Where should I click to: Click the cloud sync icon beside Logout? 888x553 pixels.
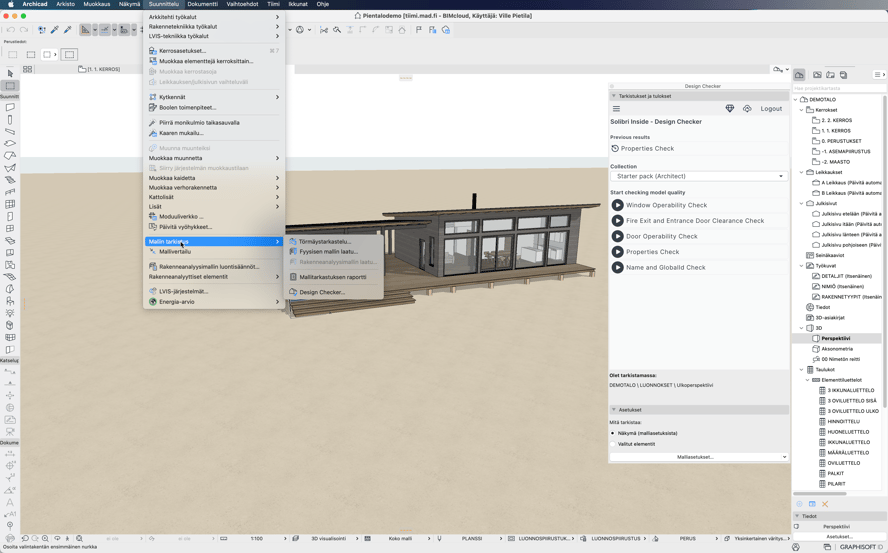tap(747, 109)
